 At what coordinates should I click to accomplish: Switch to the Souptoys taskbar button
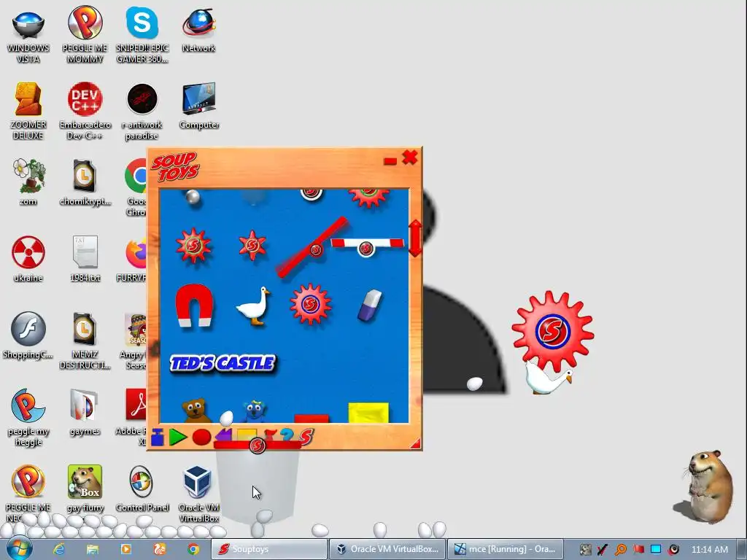coord(269,549)
